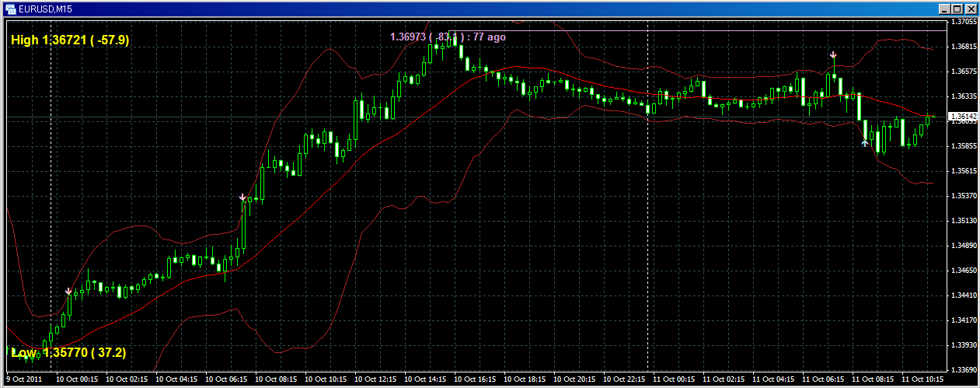Screen dimensions: 980x388
Task: Click the 1.35130 level on the price scale
Action: pos(964,220)
